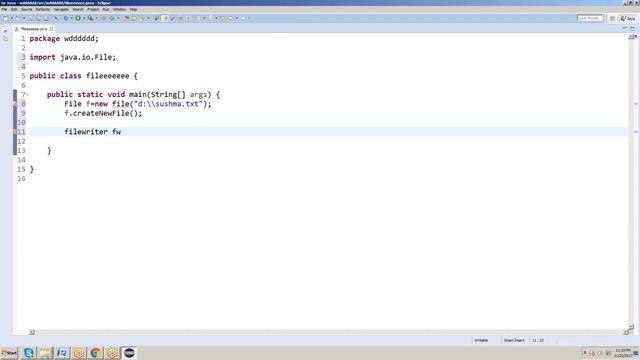Open the Run configurations dropdown arrow
Screen dimensions: 640x360
[x=84, y=18]
